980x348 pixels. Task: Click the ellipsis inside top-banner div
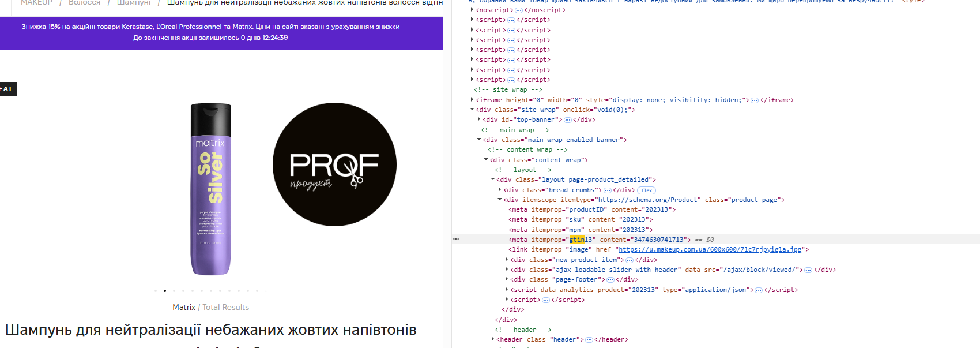point(568,120)
